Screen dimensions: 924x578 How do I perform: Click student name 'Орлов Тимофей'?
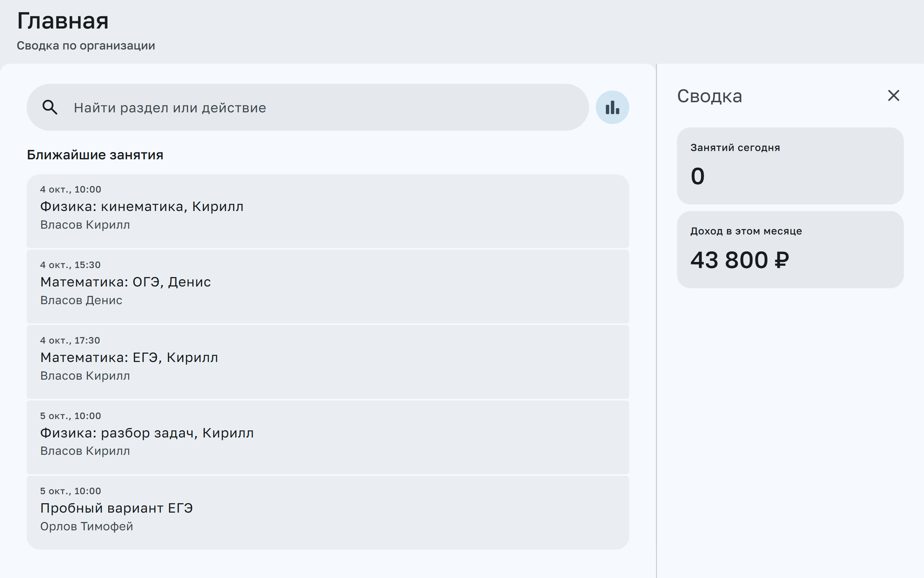[x=87, y=526]
